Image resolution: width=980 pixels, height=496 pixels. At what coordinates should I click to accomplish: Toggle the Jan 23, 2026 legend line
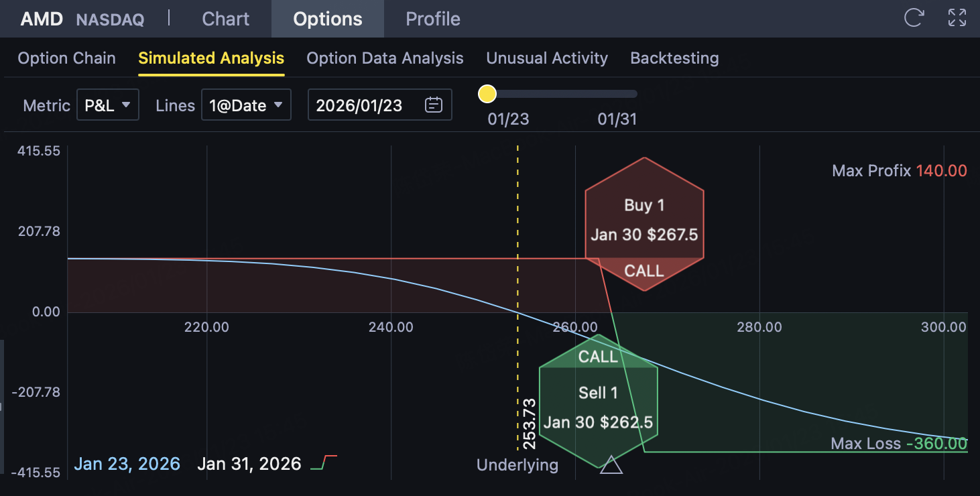tap(127, 464)
